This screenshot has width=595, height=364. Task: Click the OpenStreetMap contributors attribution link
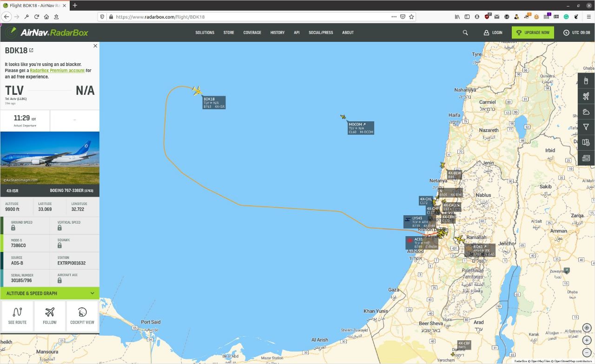point(571,361)
